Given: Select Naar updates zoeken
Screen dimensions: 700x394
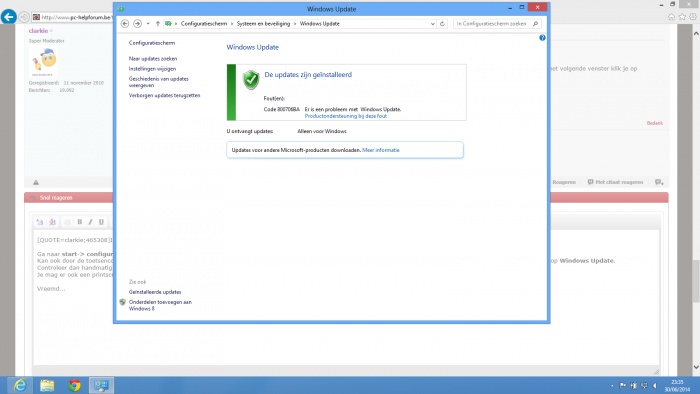Looking at the screenshot, I should (153, 59).
